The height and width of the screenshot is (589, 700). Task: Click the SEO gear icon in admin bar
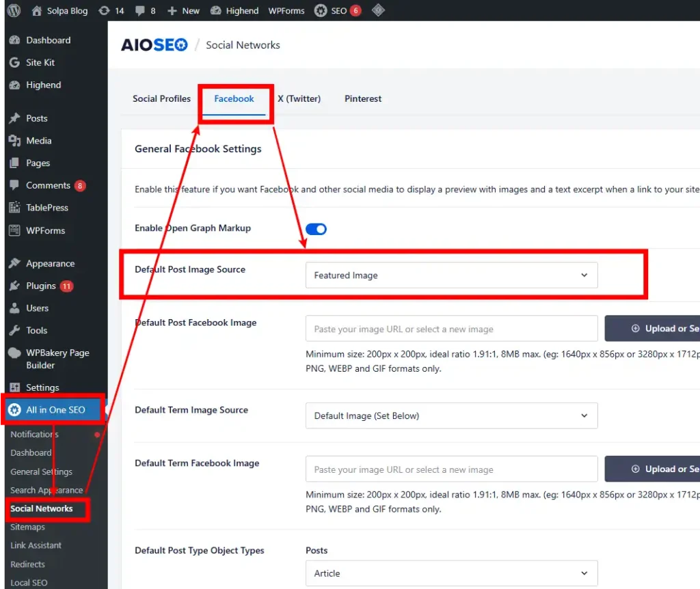(321, 11)
